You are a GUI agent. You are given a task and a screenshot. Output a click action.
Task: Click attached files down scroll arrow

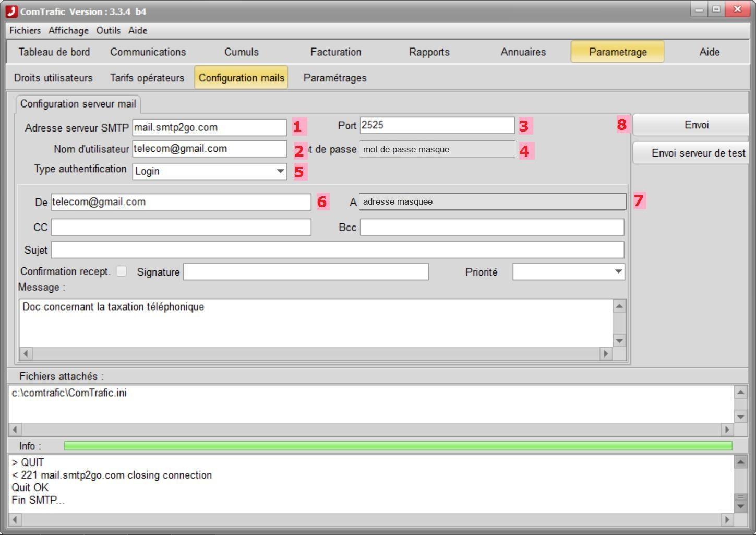(740, 417)
